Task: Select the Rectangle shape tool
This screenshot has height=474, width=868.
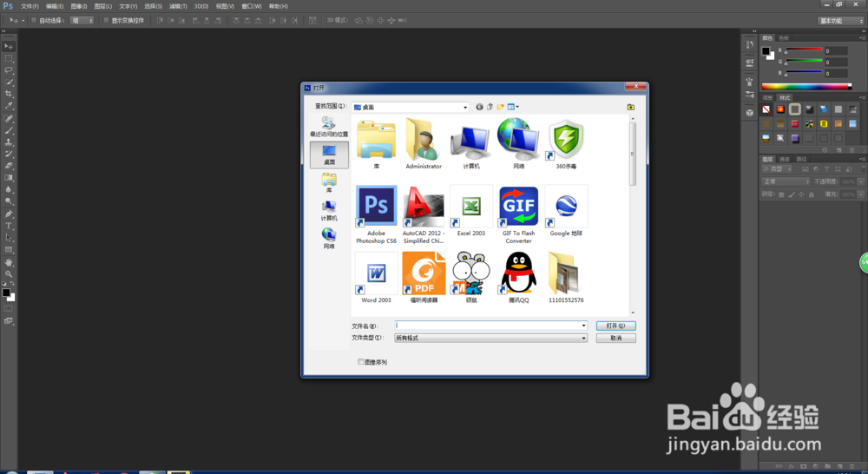Action: coord(9,250)
